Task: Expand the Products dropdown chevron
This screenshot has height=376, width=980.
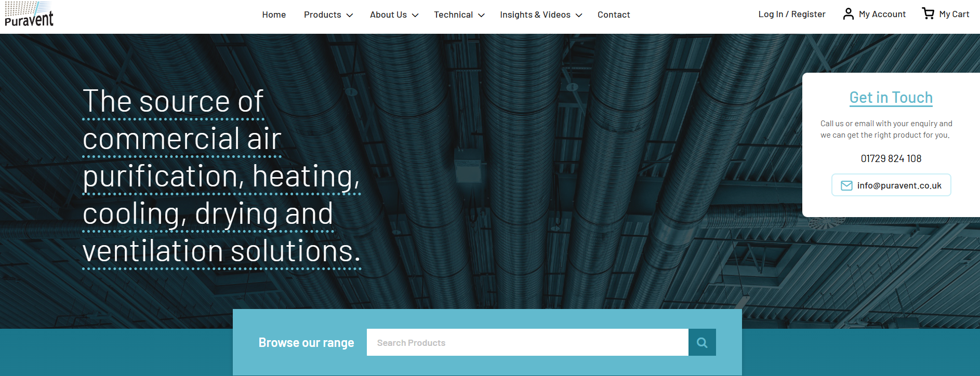Action: (x=350, y=15)
